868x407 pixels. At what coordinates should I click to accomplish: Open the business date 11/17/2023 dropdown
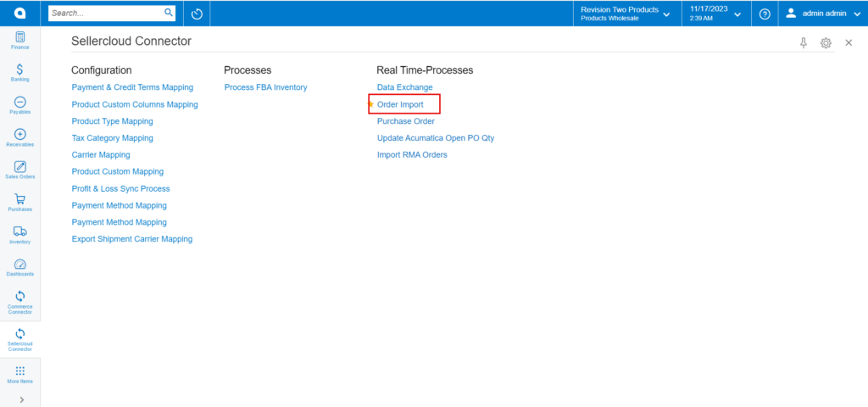[715, 14]
